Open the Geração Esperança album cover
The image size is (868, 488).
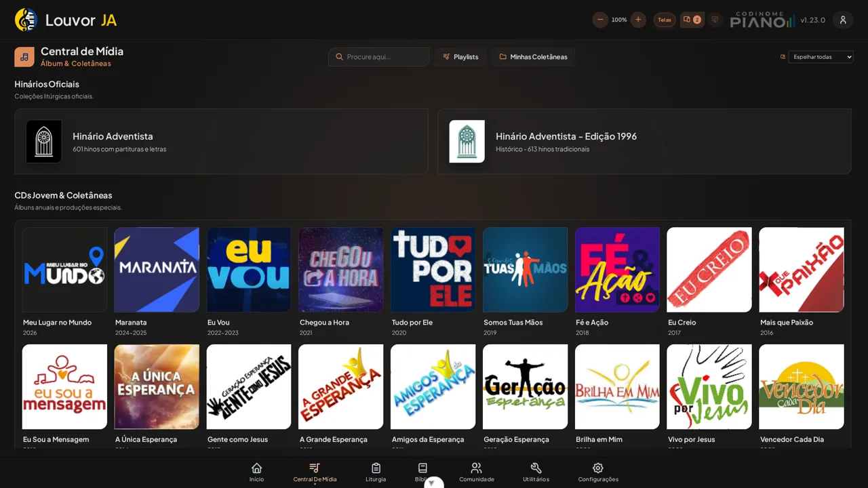(x=525, y=387)
